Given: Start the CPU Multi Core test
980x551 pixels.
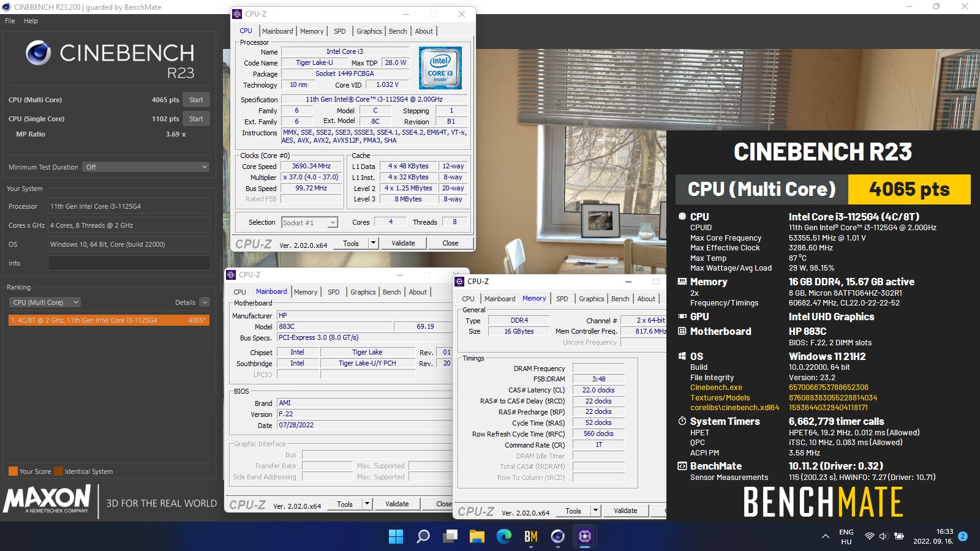Looking at the screenshot, I should point(196,100).
